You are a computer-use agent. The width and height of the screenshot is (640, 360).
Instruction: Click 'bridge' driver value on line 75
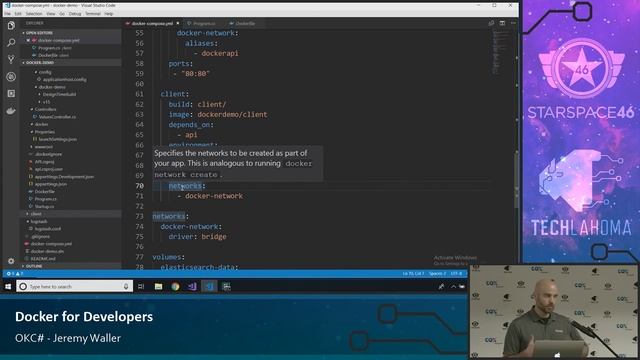[213, 237]
